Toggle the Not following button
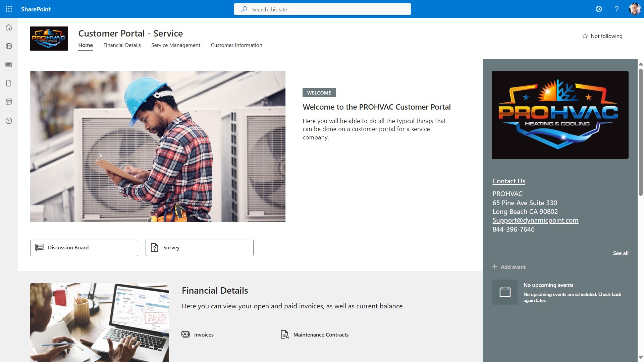Viewport: 644px width, 362px height. coord(602,36)
